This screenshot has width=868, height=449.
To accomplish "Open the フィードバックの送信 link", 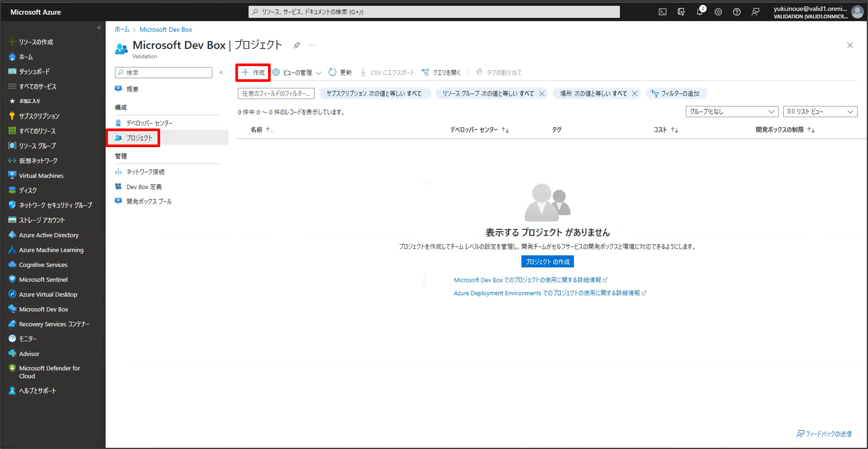I will [824, 434].
